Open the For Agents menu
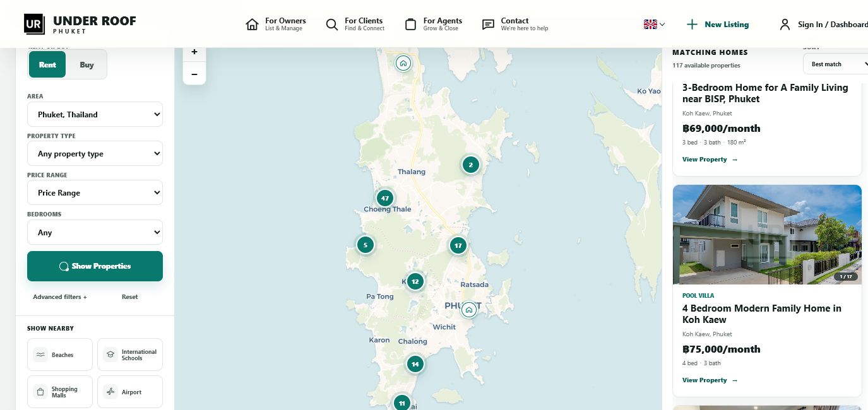 point(433,24)
